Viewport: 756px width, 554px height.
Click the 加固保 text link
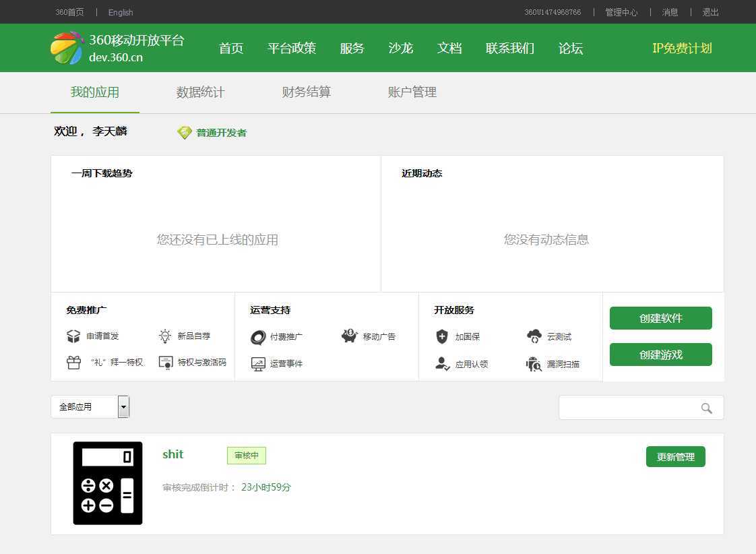point(468,337)
